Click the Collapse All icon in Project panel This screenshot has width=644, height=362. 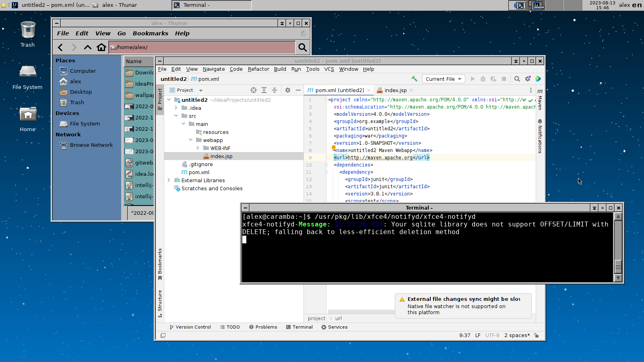(x=275, y=90)
